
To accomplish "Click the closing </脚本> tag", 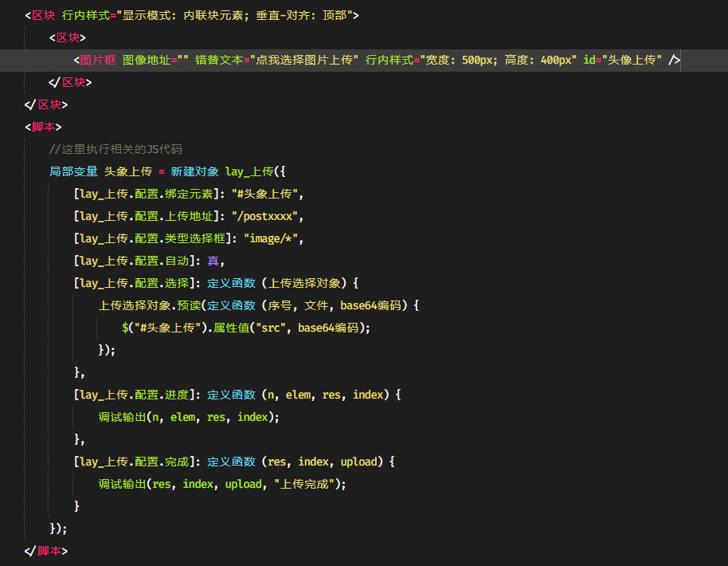I will (46, 551).
